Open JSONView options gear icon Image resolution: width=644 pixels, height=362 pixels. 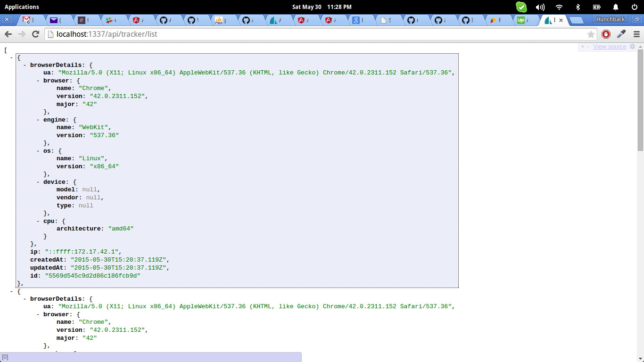click(x=633, y=47)
